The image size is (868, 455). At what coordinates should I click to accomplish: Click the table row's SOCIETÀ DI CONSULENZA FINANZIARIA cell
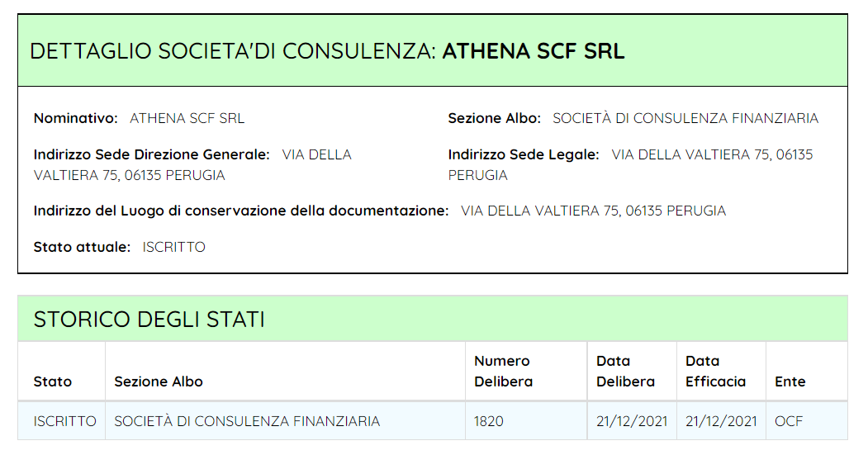[x=247, y=421]
